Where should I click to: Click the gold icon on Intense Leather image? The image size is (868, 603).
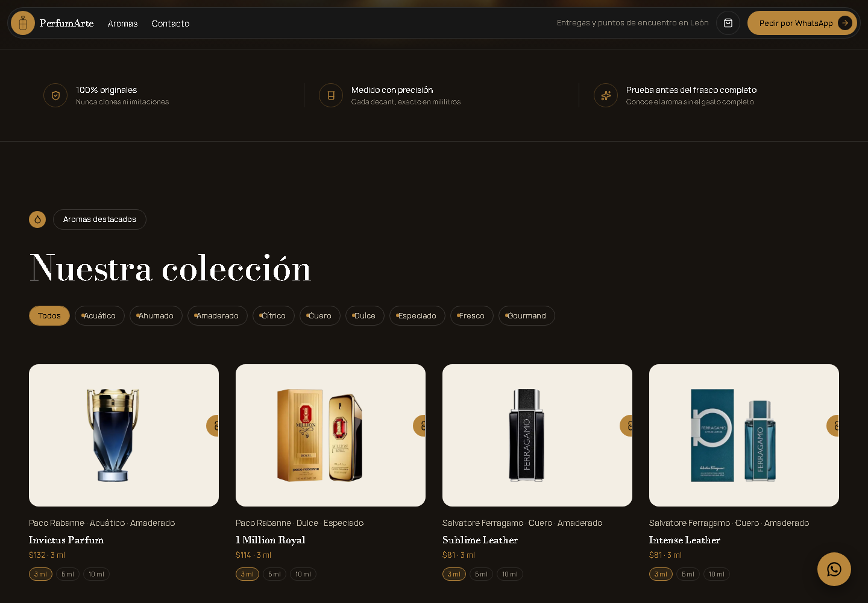point(833,426)
